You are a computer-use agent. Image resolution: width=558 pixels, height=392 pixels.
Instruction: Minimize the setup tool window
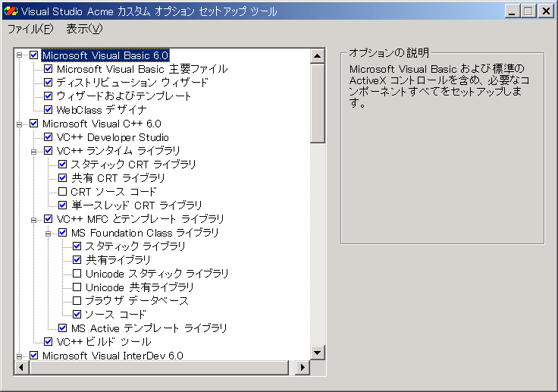512,11
